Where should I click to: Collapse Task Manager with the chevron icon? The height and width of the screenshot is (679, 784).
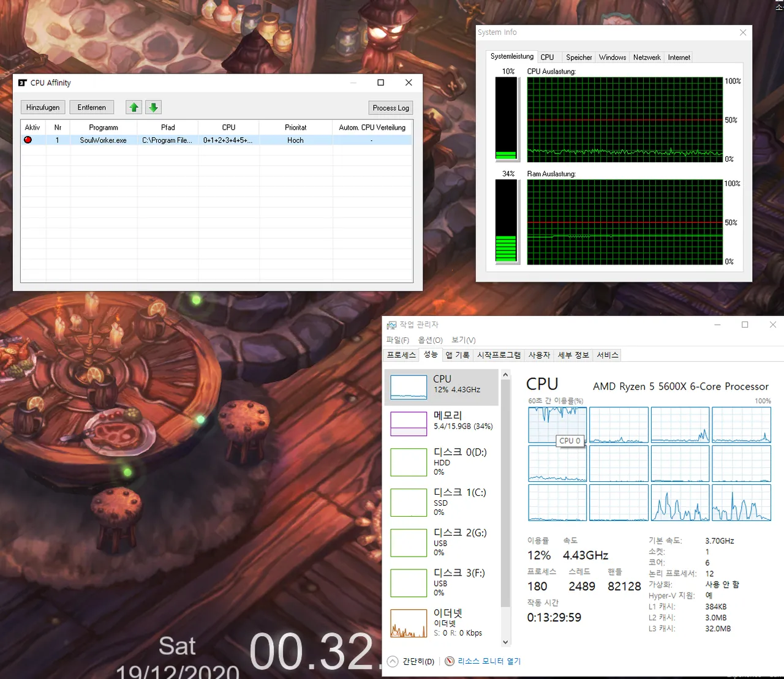393,661
